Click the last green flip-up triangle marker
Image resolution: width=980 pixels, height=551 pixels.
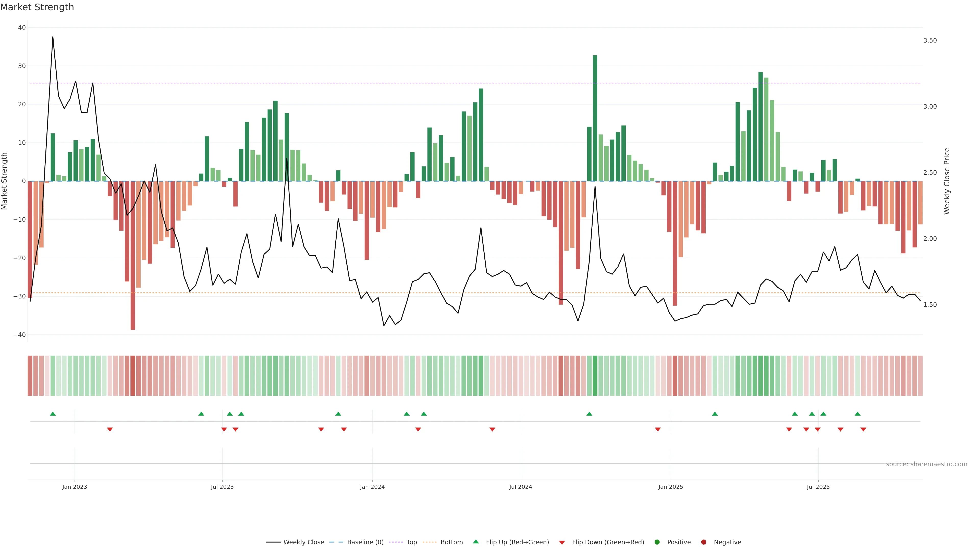pos(857,414)
